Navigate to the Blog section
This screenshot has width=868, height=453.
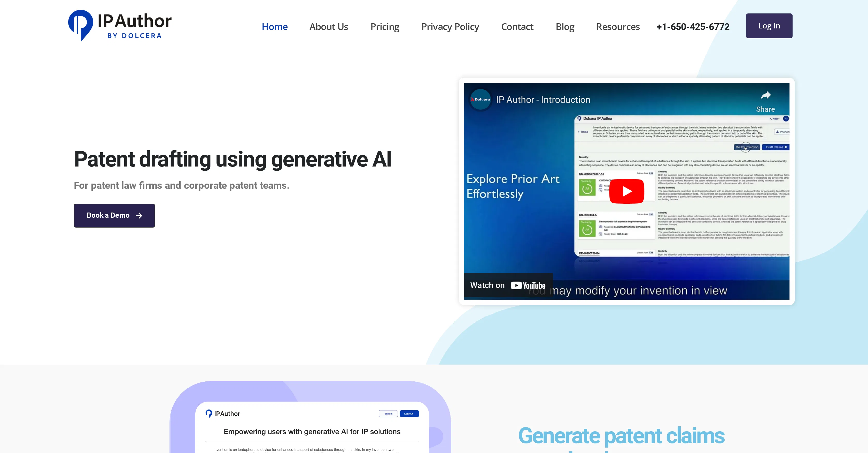(565, 27)
